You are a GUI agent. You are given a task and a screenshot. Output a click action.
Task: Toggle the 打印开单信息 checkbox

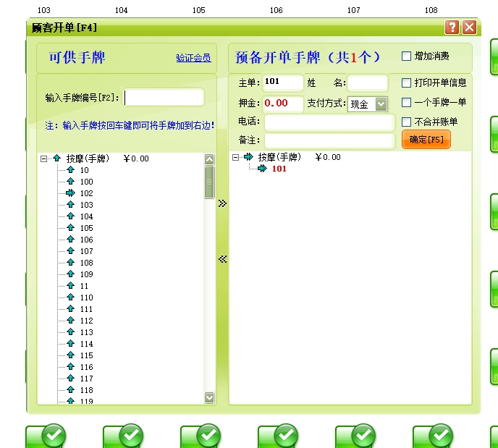[406, 83]
